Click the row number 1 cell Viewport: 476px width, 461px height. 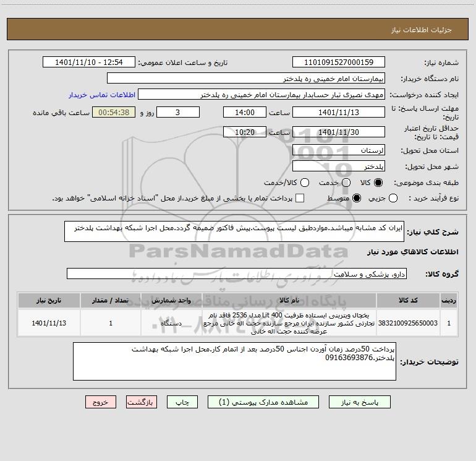449,323
